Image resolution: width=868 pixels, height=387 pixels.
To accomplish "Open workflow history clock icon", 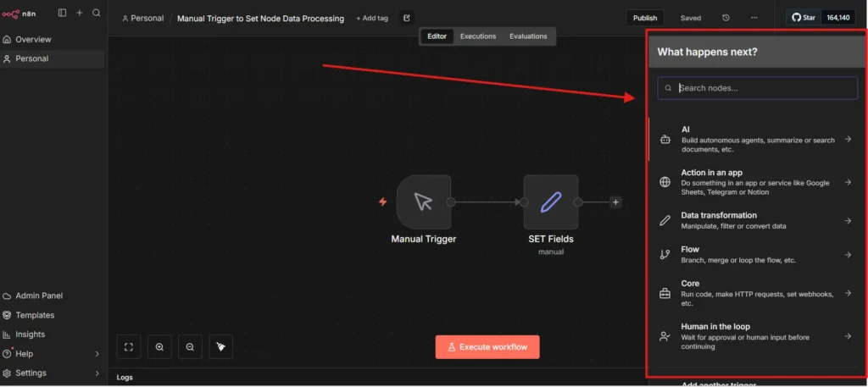I will click(726, 18).
